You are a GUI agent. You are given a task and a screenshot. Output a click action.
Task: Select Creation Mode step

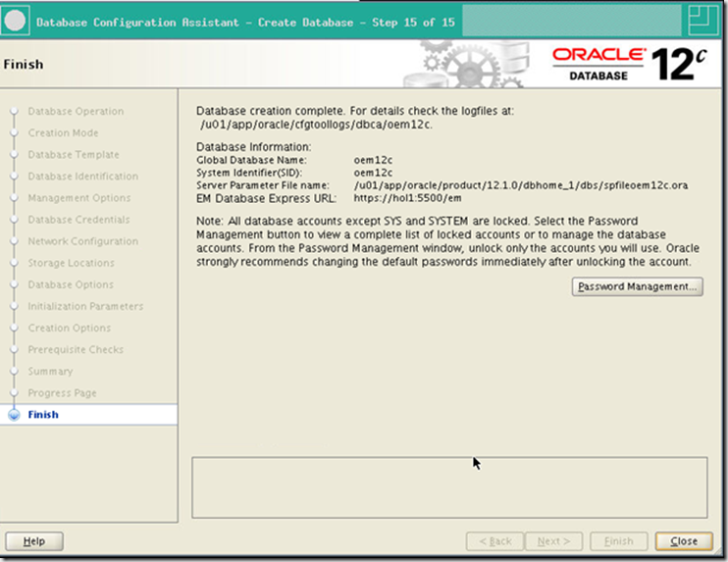pos(63,132)
